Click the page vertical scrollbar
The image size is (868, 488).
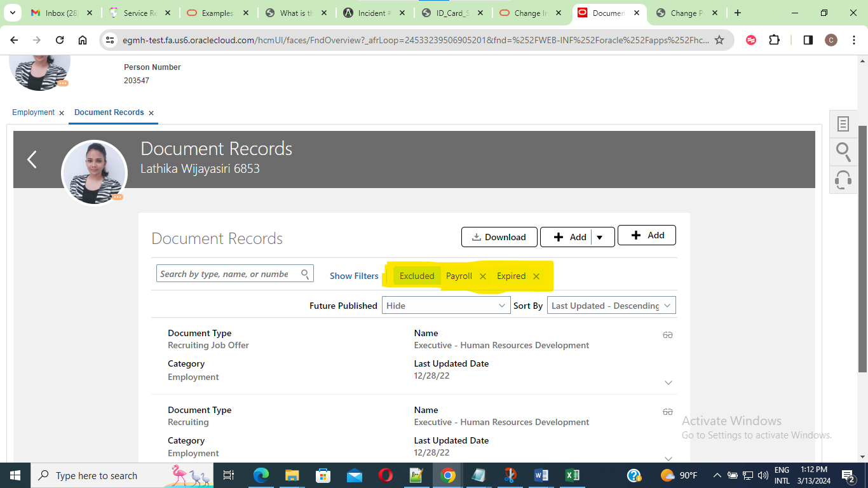pyautogui.click(x=862, y=249)
